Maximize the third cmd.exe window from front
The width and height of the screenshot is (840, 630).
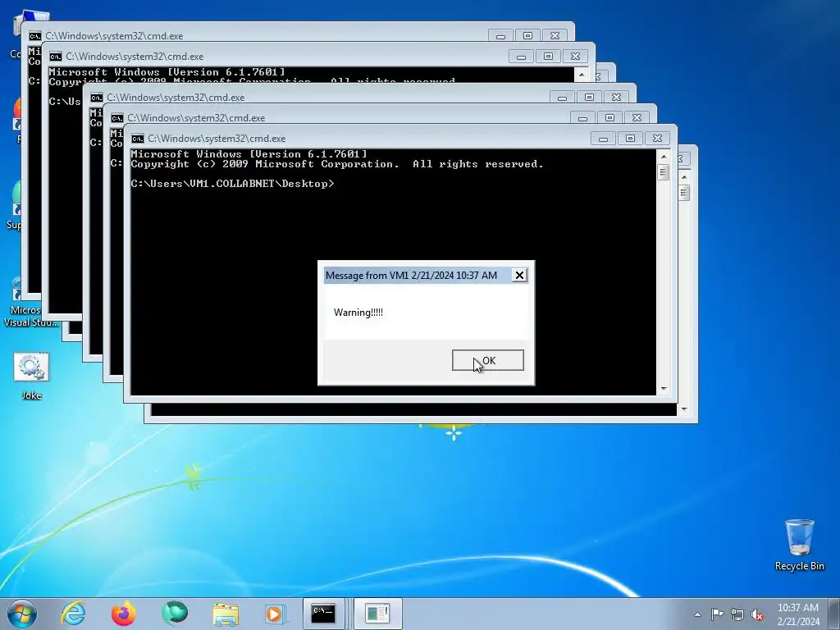tap(589, 98)
